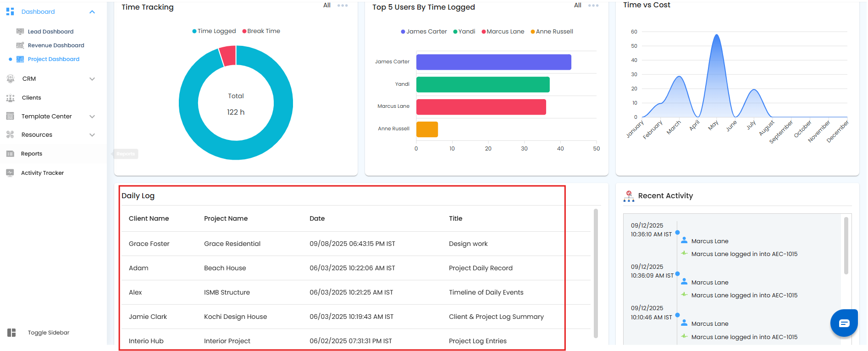
Task: Open the Clients page link
Action: [x=31, y=98]
